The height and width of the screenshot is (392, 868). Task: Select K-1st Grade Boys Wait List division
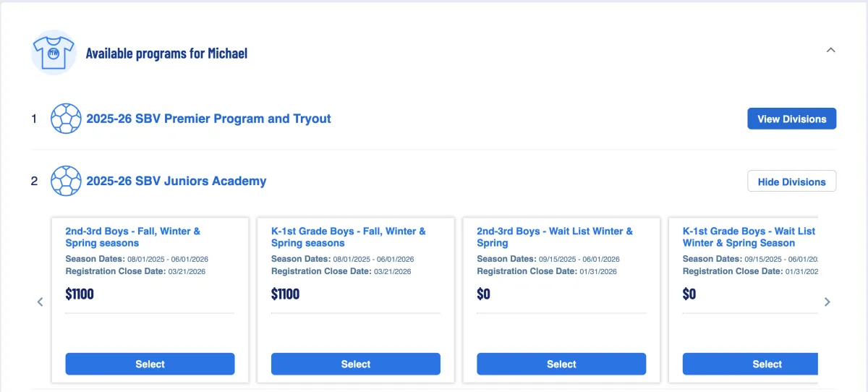click(x=750, y=364)
